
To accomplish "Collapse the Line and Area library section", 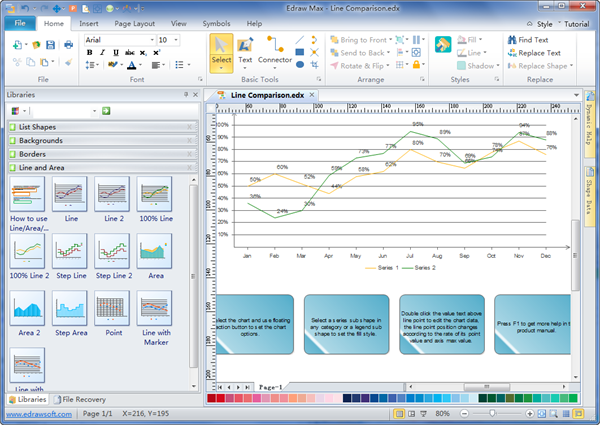I will 191,168.
